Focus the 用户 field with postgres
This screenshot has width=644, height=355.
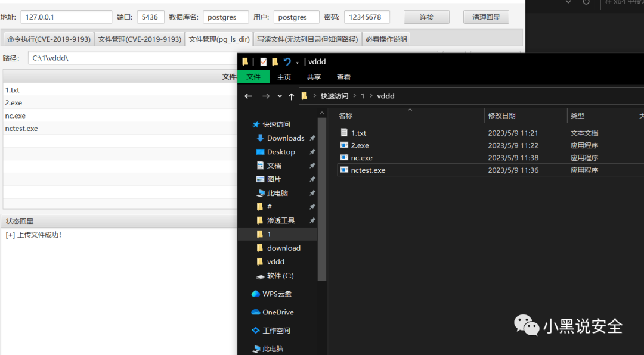click(296, 17)
